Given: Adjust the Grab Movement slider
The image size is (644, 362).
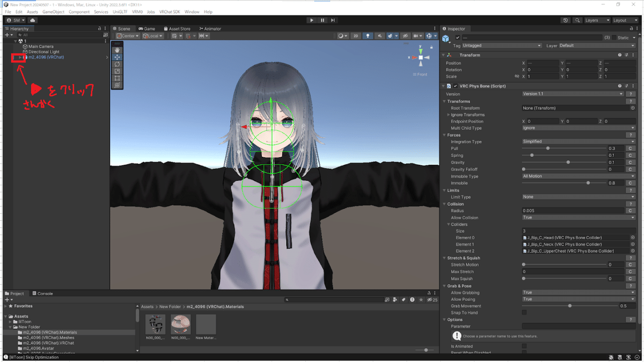Looking at the screenshot, I should point(569,306).
